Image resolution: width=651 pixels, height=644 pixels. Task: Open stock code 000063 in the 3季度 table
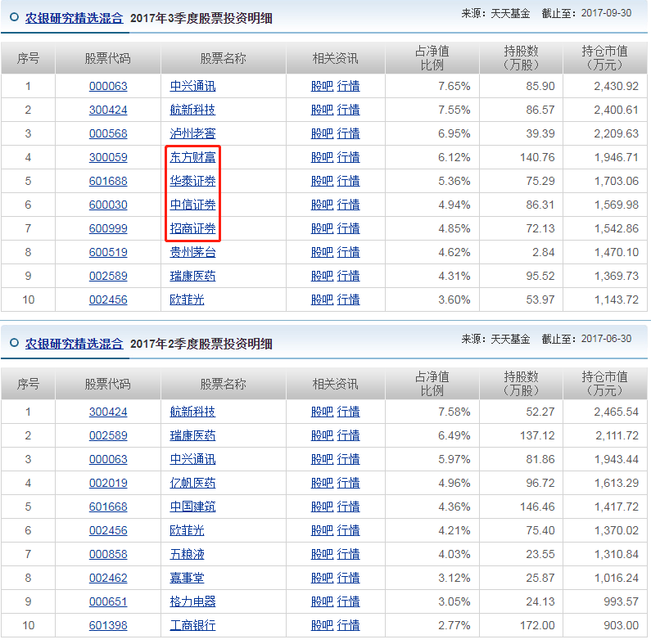(x=108, y=86)
